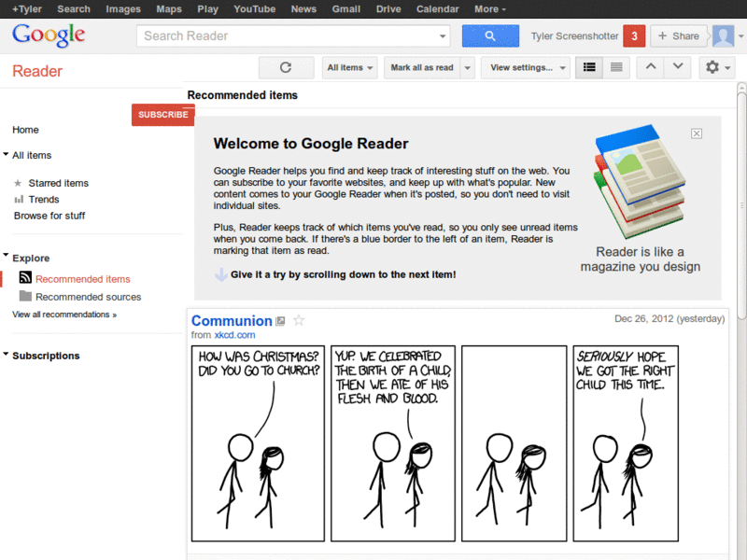Click the Reader heading
Screen dimensions: 747x560
(x=37, y=71)
